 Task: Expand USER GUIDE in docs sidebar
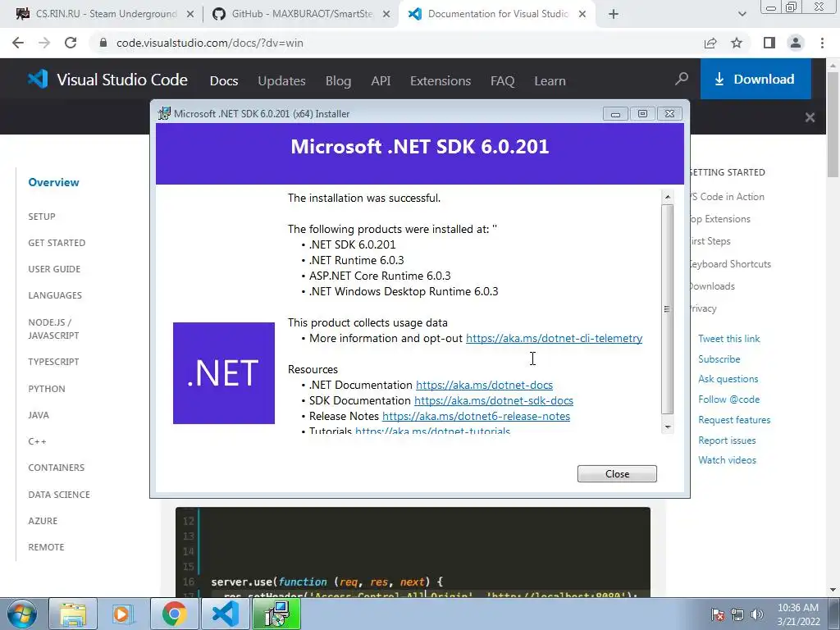(54, 269)
